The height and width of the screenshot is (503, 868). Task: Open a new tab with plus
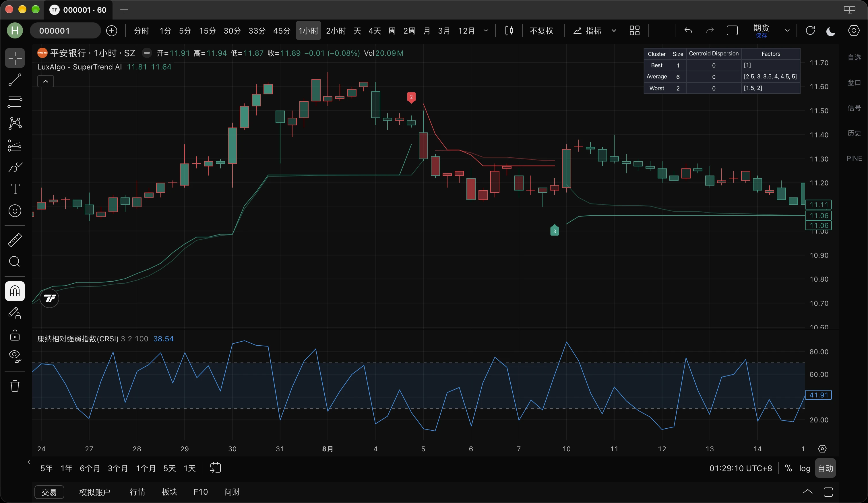coord(124,10)
